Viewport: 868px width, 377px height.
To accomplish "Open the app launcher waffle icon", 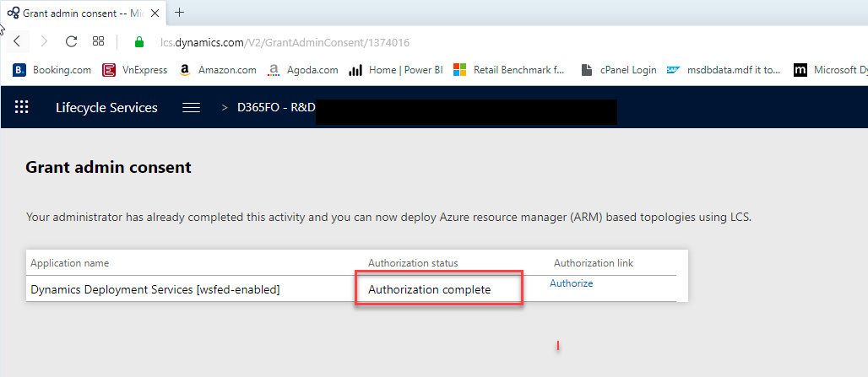I will [22, 107].
